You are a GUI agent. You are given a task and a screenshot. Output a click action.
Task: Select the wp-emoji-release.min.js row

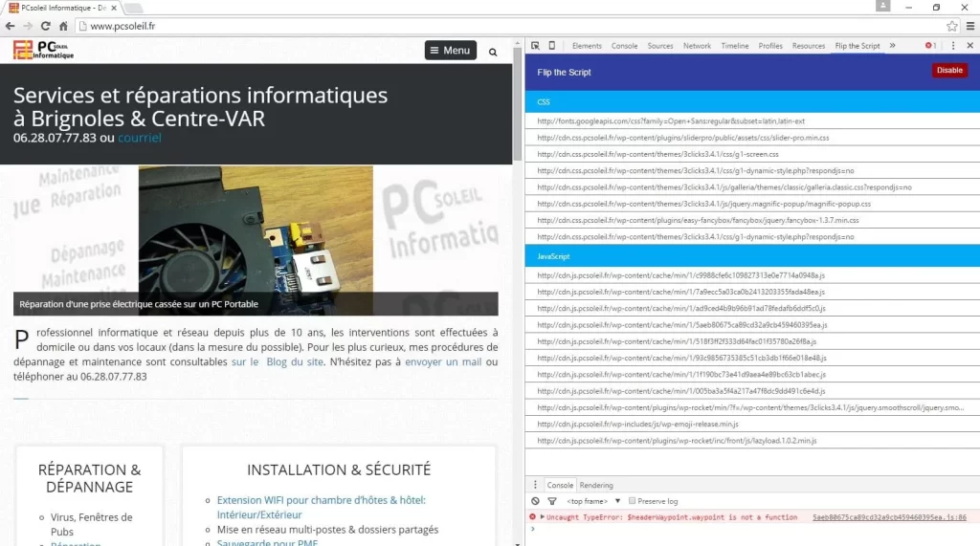[752, 425]
